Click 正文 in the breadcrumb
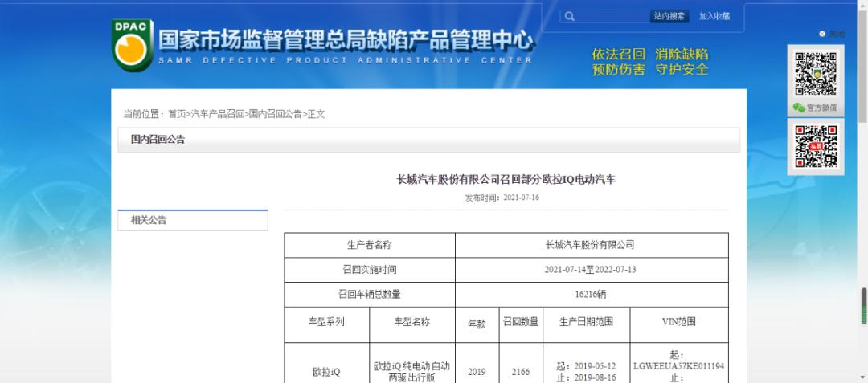 tap(316, 114)
